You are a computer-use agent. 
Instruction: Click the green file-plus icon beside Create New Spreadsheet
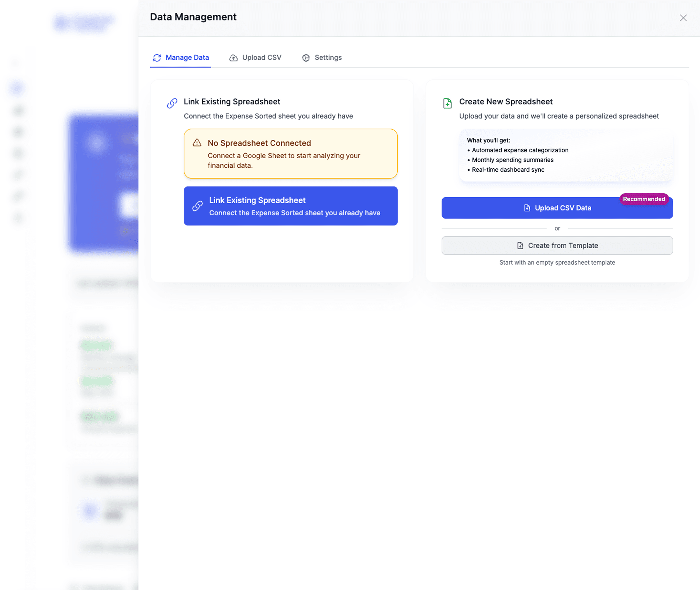point(447,103)
